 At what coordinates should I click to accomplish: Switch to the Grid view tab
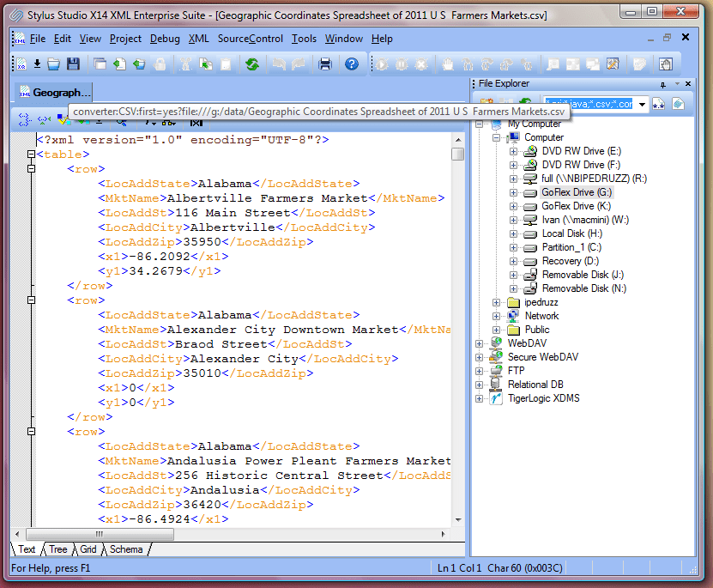88,549
